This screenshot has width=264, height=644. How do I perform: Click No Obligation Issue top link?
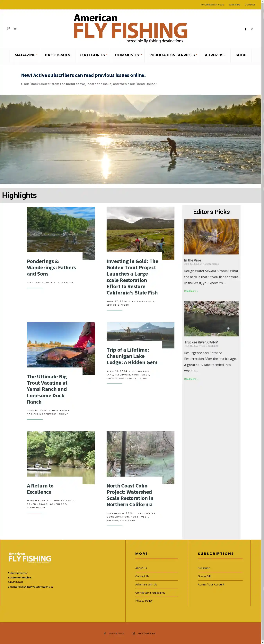coord(212,5)
